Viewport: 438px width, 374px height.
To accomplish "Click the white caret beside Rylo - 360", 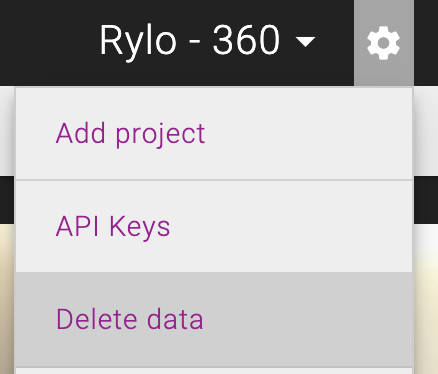I will click(x=305, y=42).
